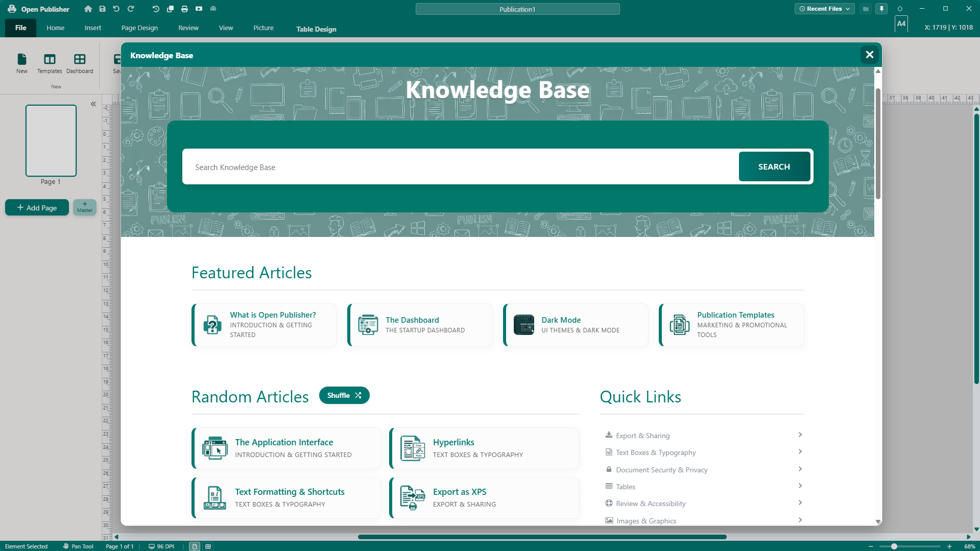980x551 pixels.
Task: Click the broadcast signal icon in the title bar
Action: pyautogui.click(x=213, y=9)
